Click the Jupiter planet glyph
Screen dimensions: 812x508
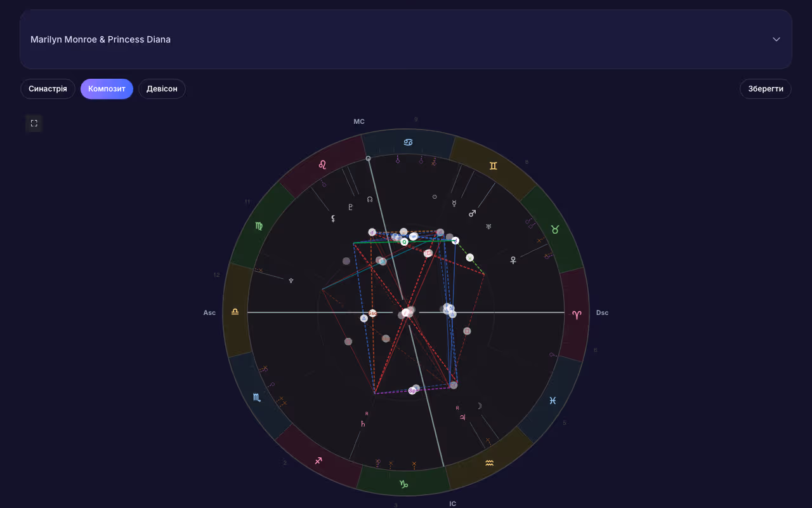(x=463, y=417)
